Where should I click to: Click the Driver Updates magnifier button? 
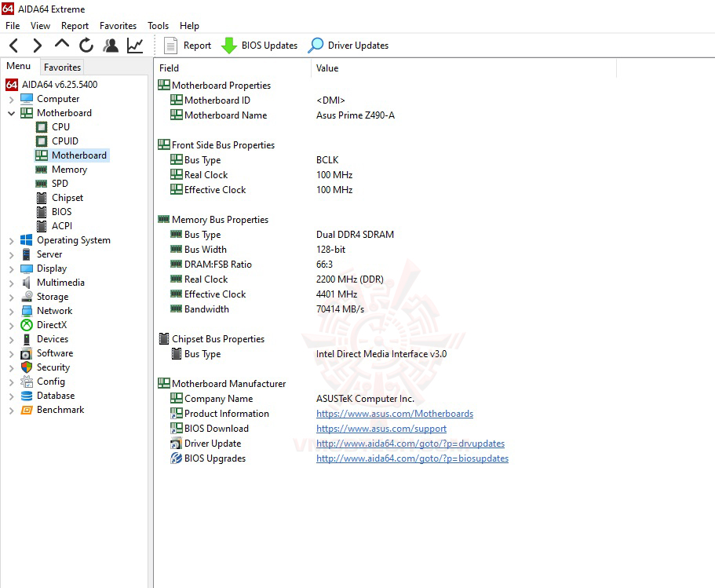click(x=348, y=46)
